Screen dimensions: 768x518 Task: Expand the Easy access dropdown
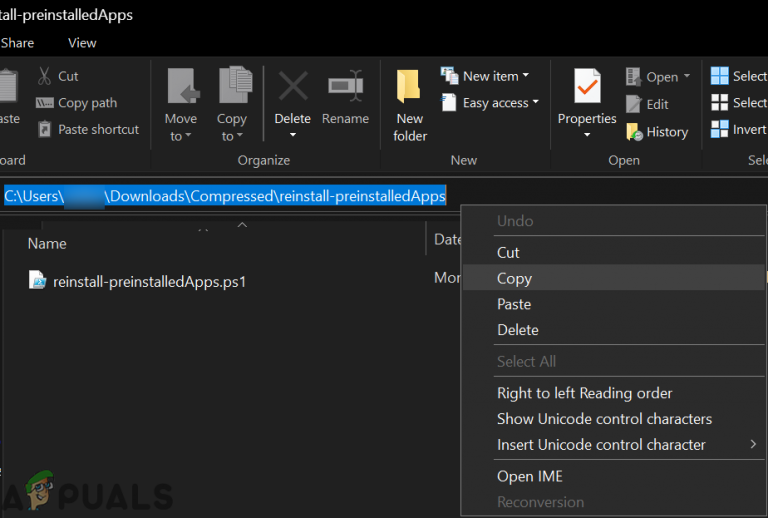[x=491, y=103]
